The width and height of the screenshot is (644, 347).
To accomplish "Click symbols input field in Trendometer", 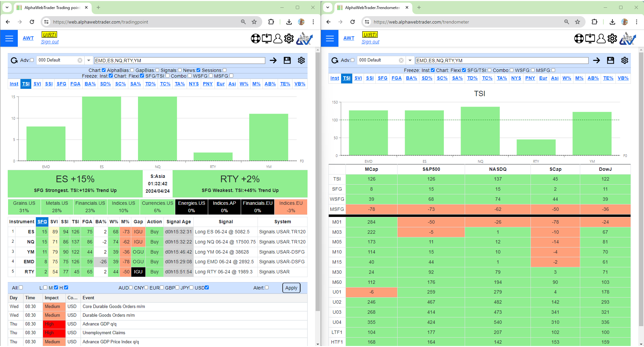I will tap(502, 61).
